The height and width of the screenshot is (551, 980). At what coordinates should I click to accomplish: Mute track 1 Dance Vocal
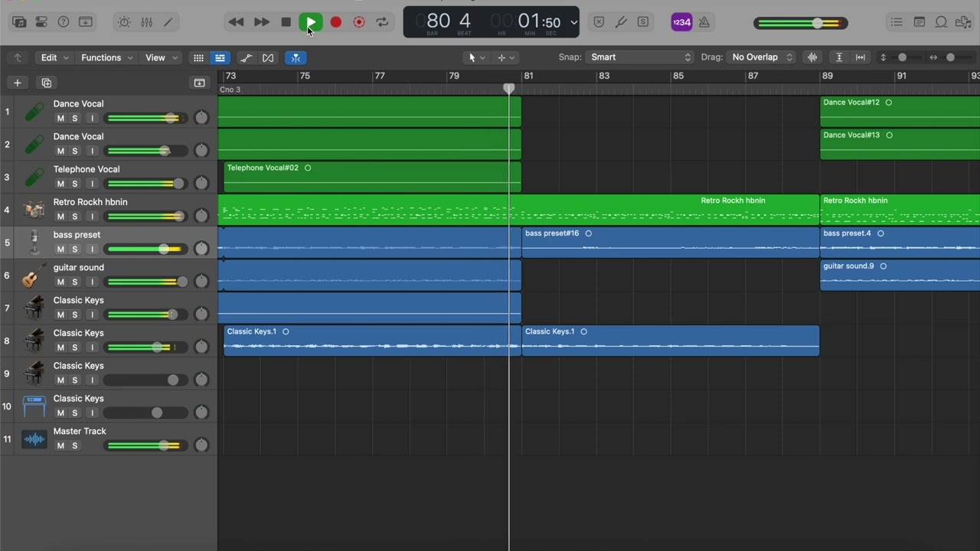[60, 119]
